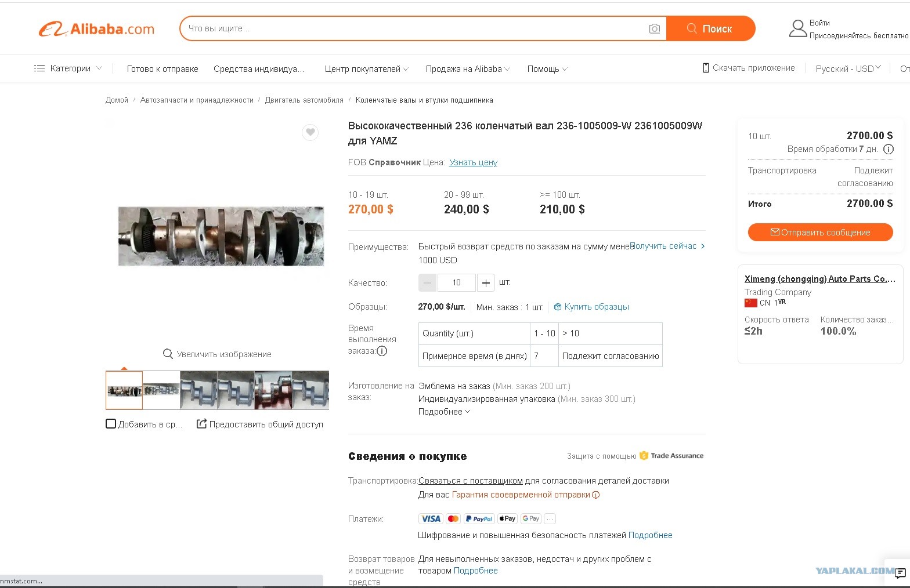The image size is (910, 588).
Task: Open the Русский - USD language selector
Action: [848, 68]
